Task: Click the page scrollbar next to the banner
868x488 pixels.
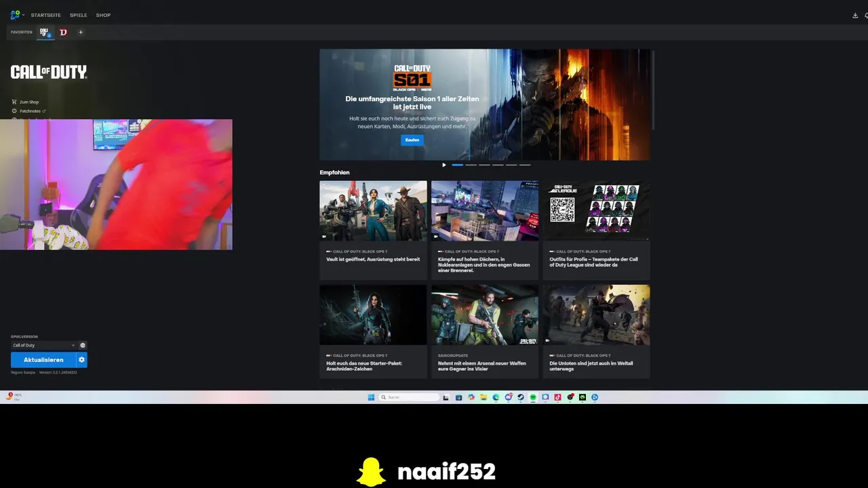Action: point(652,89)
